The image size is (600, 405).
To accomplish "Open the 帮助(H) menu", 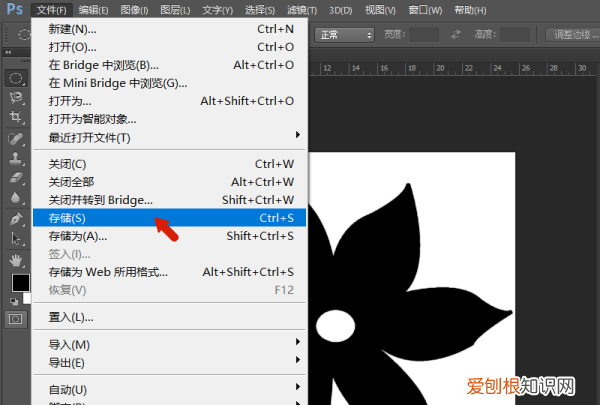I will 470,10.
